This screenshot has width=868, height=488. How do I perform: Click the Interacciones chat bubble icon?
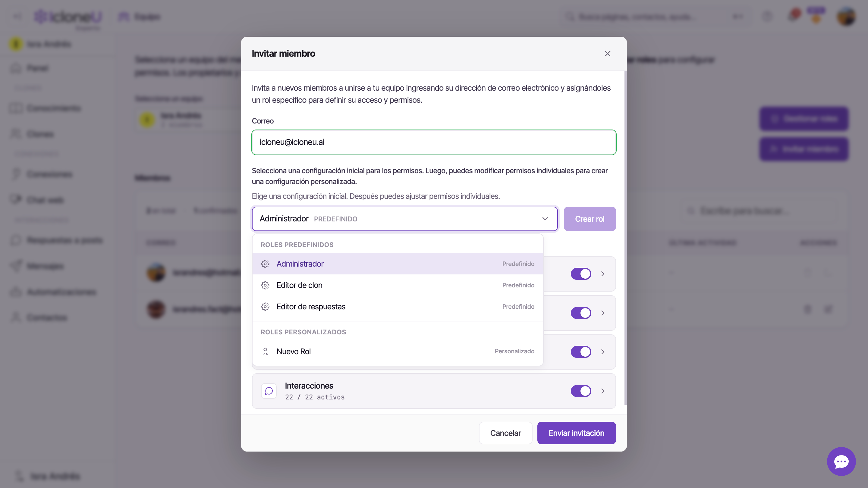[269, 391]
